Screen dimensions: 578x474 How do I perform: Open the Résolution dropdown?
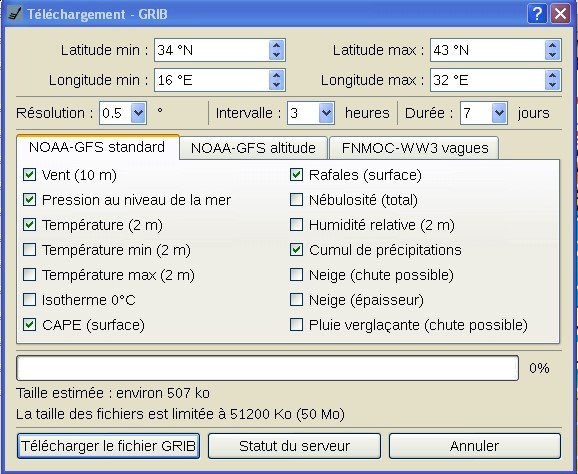coord(138,113)
